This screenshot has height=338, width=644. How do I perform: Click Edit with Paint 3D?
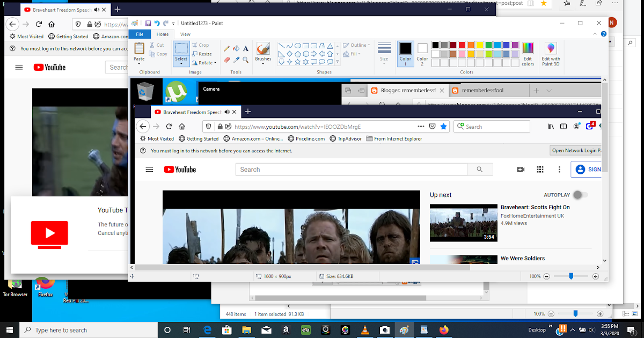tap(551, 54)
